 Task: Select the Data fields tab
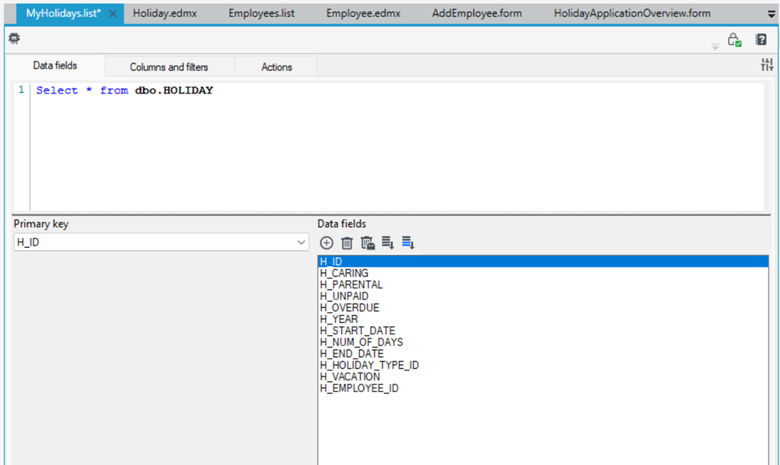[x=55, y=66]
